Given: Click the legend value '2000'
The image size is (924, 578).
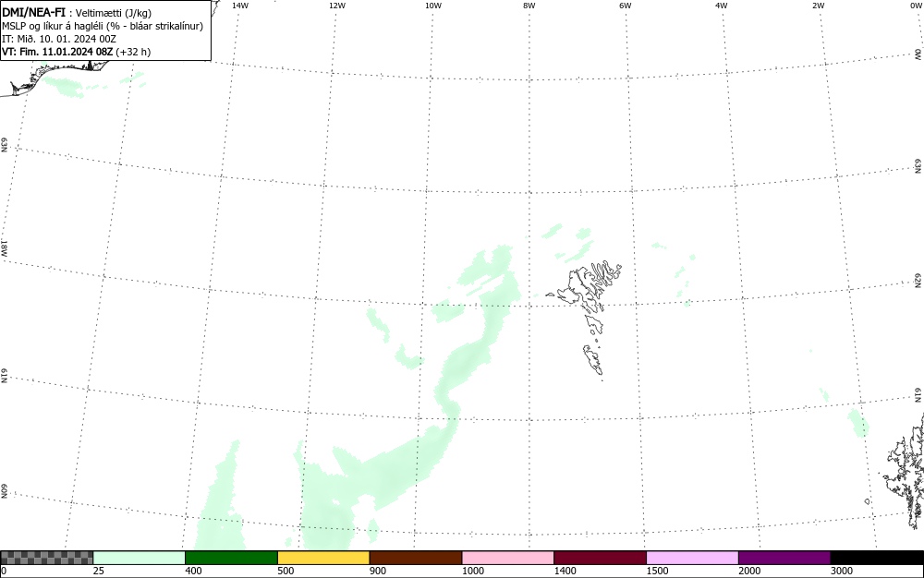Looking at the screenshot, I should (x=749, y=571).
